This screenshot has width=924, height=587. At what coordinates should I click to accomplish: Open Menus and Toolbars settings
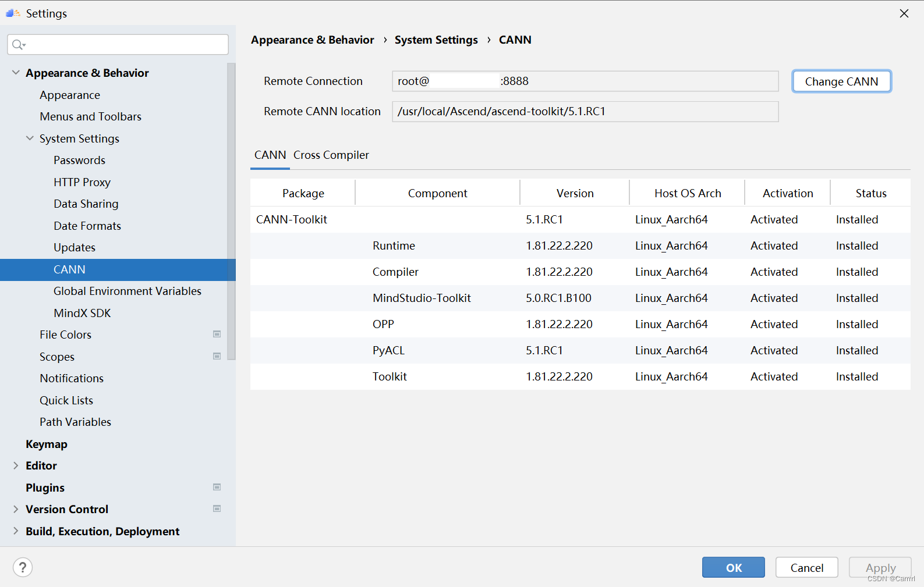tap(91, 116)
